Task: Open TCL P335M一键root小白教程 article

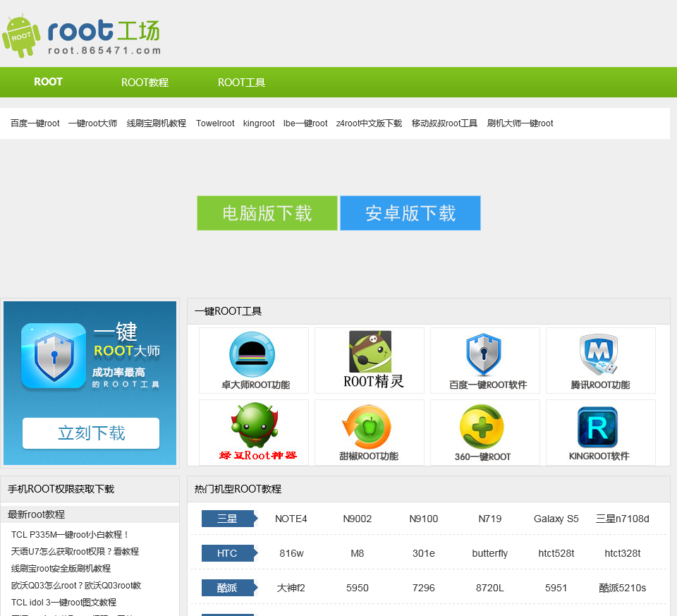Action: pos(70,534)
